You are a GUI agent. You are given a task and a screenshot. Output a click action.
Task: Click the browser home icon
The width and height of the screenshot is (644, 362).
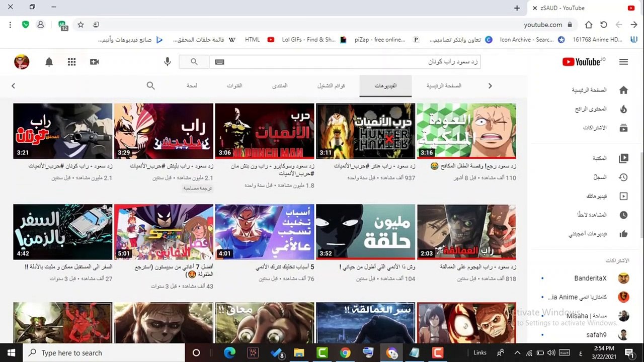(588, 25)
